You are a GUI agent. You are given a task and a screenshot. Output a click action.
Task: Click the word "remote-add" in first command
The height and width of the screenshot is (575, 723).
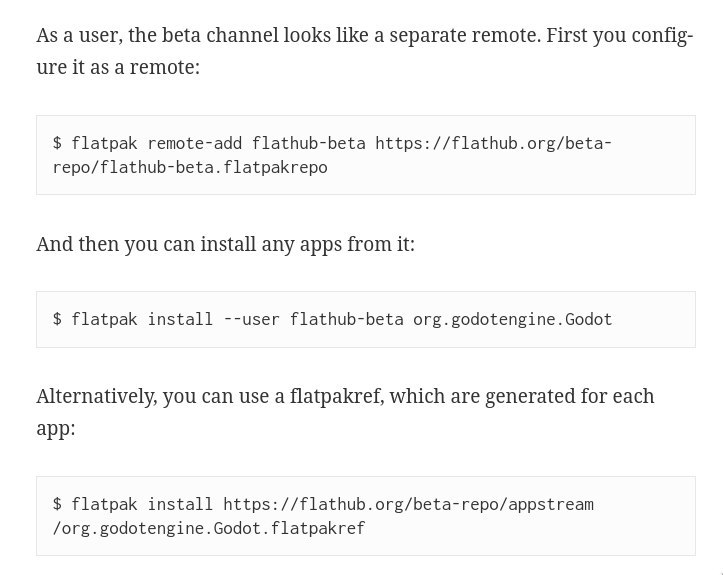195,143
